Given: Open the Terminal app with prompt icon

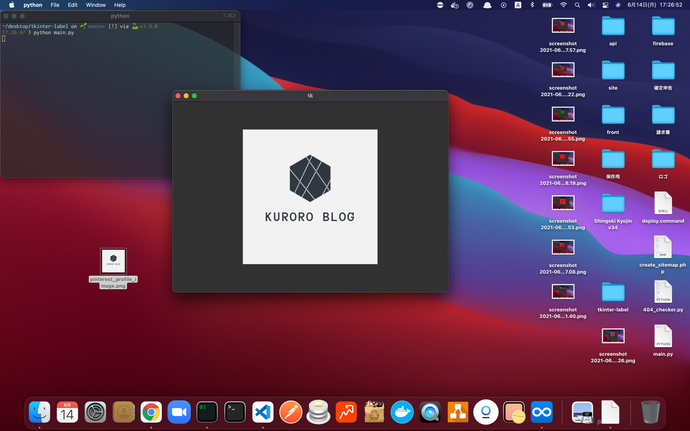Looking at the screenshot, I should (x=235, y=413).
